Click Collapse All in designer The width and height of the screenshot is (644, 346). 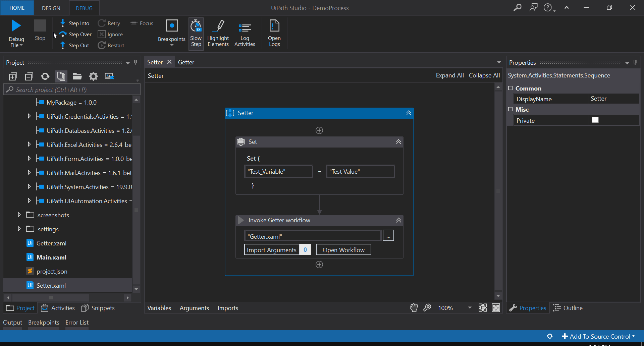click(x=484, y=75)
